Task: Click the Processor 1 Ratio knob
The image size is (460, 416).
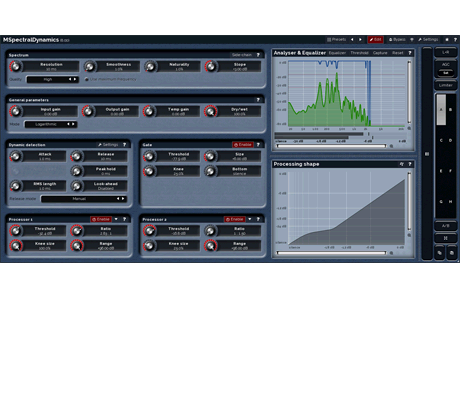Action: point(76,231)
